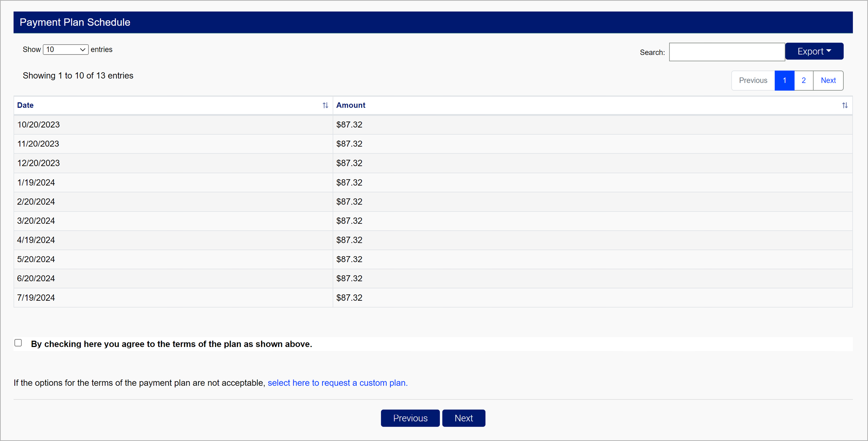Screen dimensions: 868x441
Task: Select the 10/20/2023 payment row
Action: (x=38, y=125)
